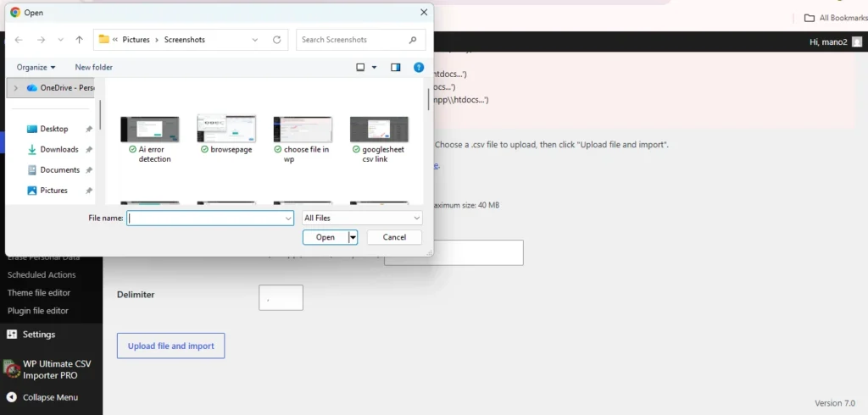Screen dimensions: 868x415
Task: Create a New folder
Action: 93,68
